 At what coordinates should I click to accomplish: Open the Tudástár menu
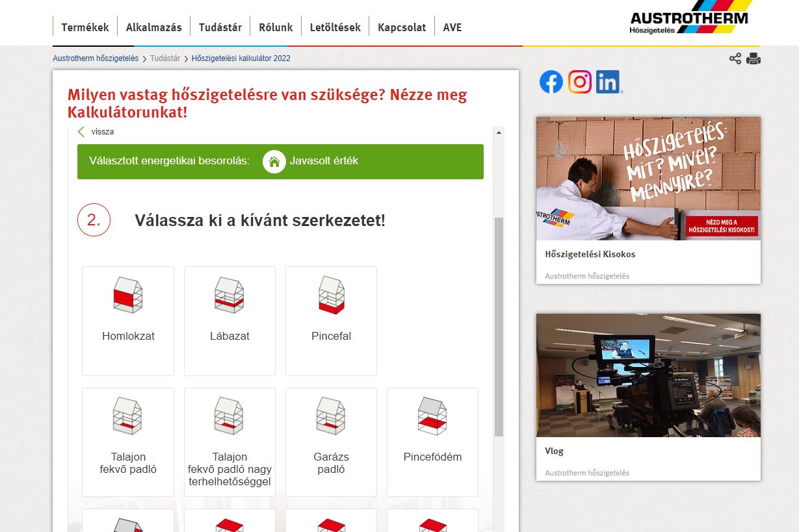point(220,27)
